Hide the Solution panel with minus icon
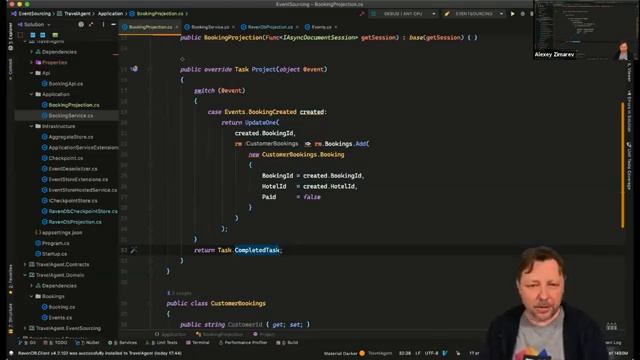 click(x=113, y=24)
